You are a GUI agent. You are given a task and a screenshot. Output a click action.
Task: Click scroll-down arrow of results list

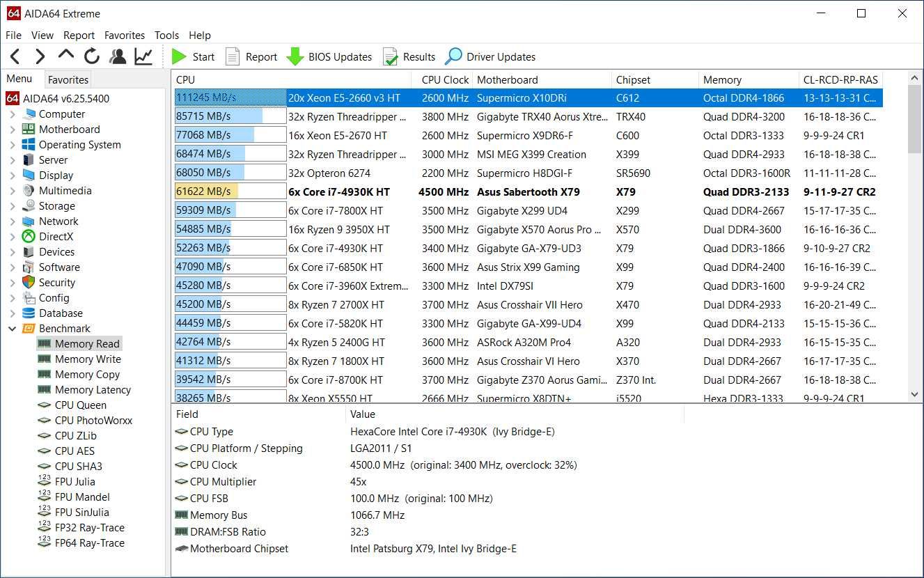pos(914,395)
